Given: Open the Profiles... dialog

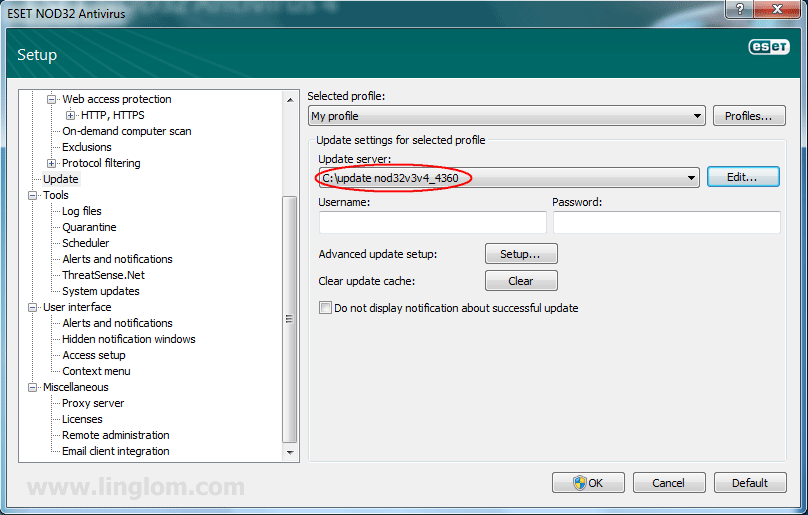Looking at the screenshot, I should pos(749,116).
